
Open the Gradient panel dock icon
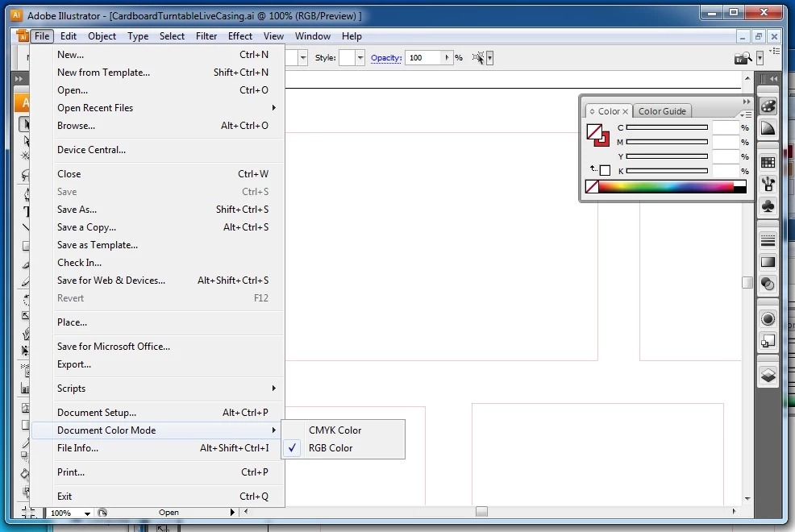(768, 263)
